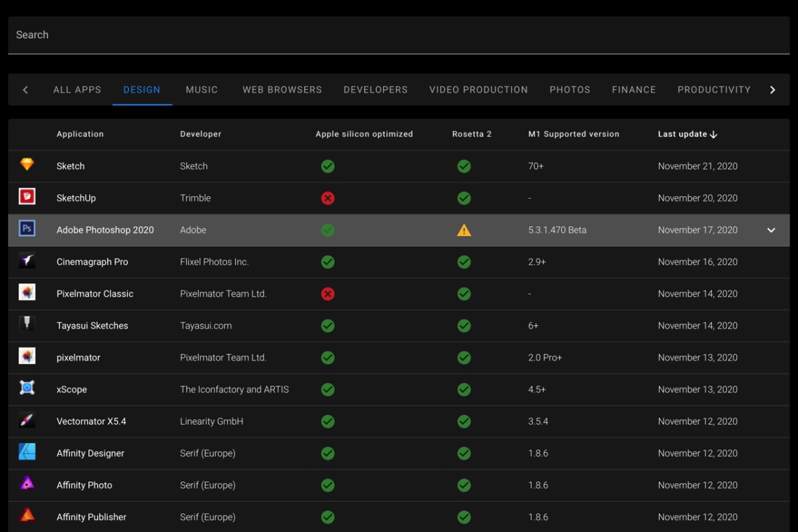
Task: Select the Sketch application name
Action: (x=71, y=166)
